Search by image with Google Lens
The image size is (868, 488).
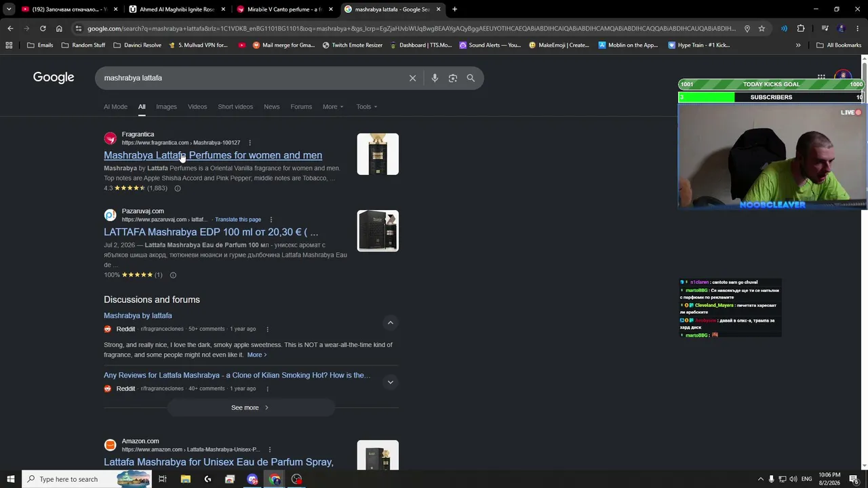[x=453, y=78]
